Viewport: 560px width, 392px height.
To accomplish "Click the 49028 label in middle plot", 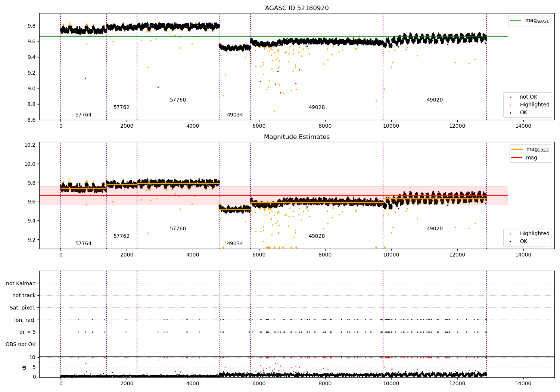I will pyautogui.click(x=317, y=236).
